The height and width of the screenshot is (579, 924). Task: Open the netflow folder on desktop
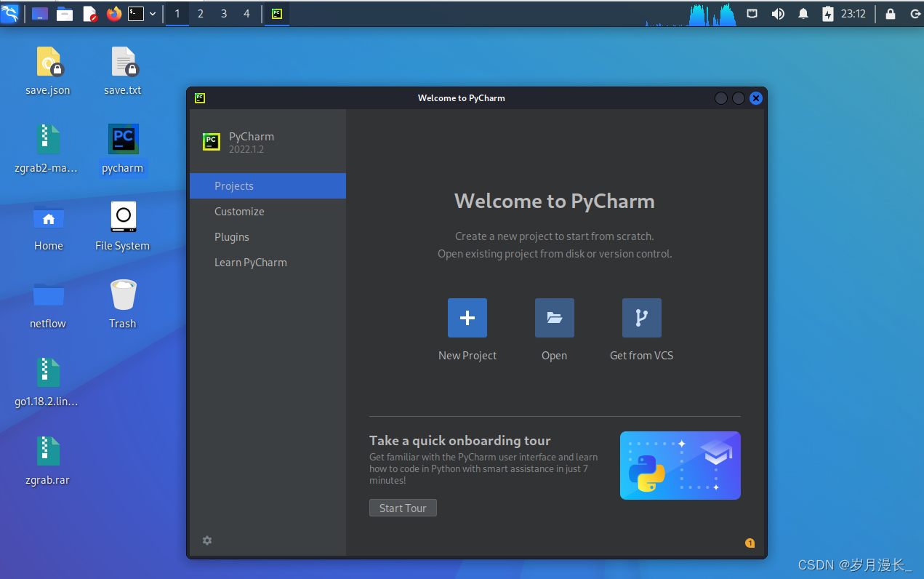pos(49,295)
